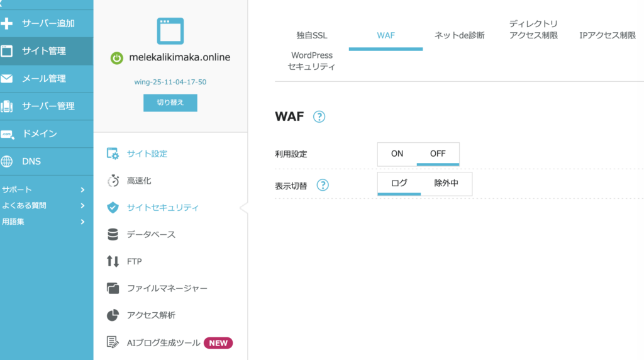Click the file manager folder icon
The height and width of the screenshot is (360, 644).
113,288
